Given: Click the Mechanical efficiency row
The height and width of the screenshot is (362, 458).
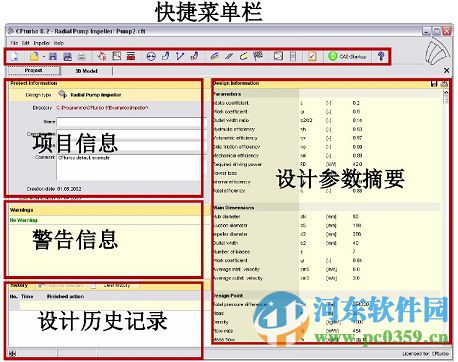Looking at the screenshot, I should click(327, 155).
